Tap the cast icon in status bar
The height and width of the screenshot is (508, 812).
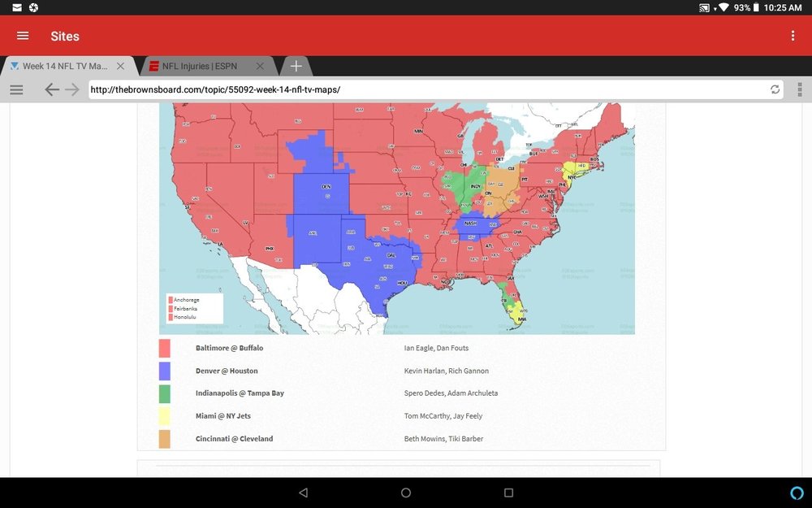(x=704, y=8)
